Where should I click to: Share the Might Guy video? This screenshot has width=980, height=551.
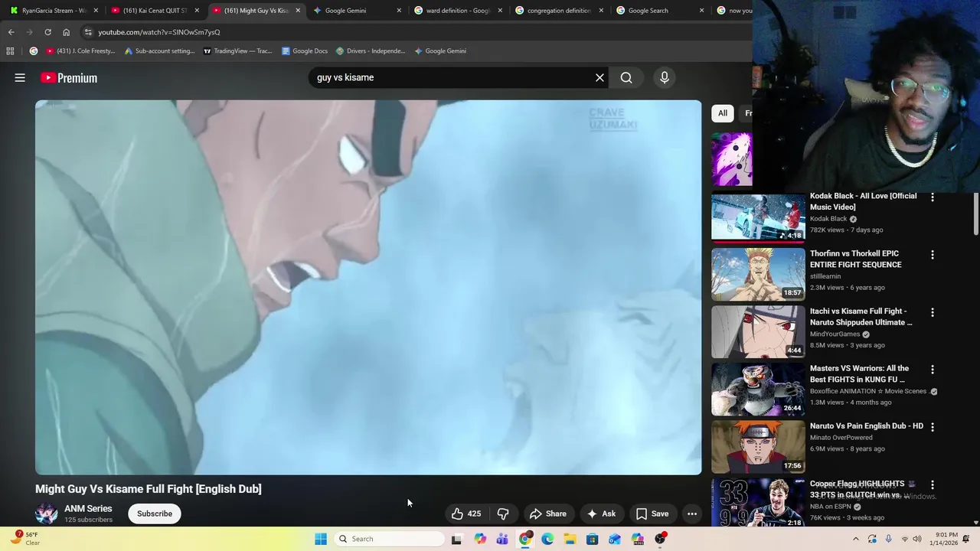[x=548, y=514]
